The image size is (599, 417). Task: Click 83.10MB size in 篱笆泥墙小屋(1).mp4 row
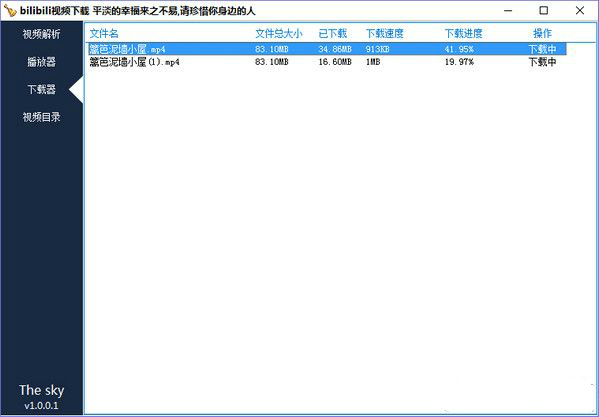click(272, 62)
